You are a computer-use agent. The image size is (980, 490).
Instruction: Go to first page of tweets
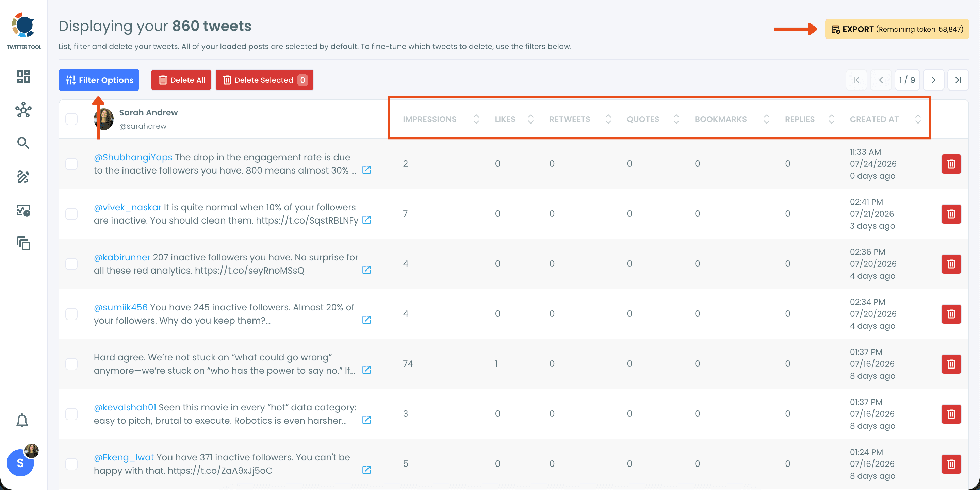click(856, 80)
